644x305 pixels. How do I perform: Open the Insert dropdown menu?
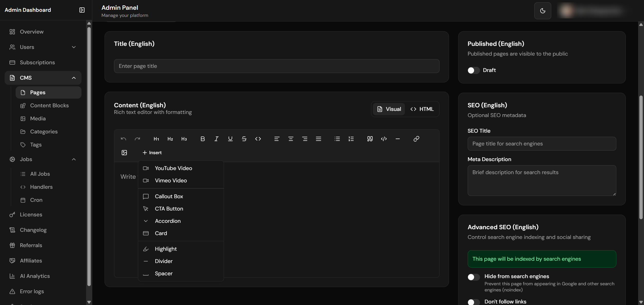coord(152,153)
